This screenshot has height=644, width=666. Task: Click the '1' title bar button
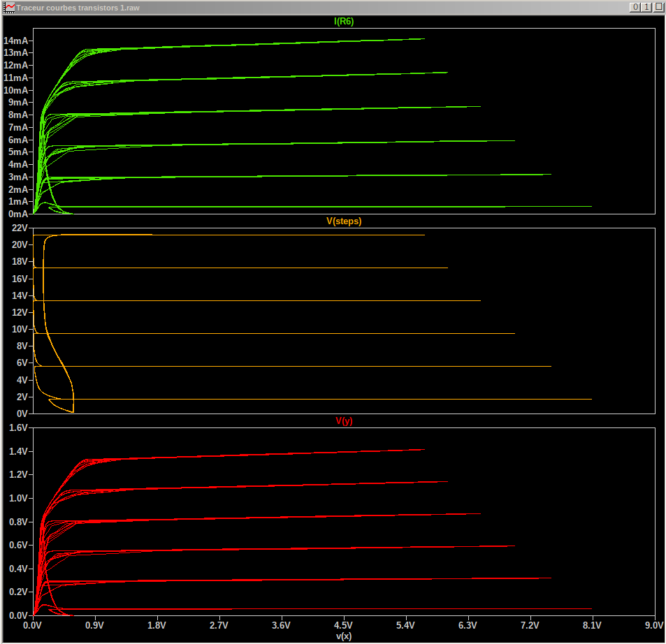click(646, 7)
